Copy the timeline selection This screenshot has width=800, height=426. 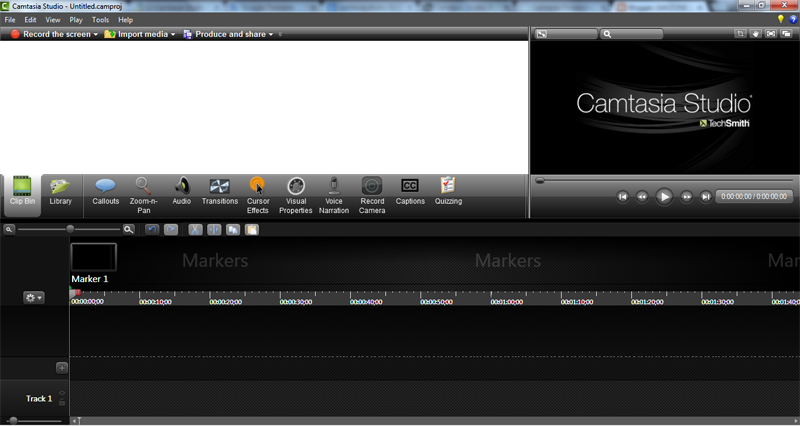233,230
